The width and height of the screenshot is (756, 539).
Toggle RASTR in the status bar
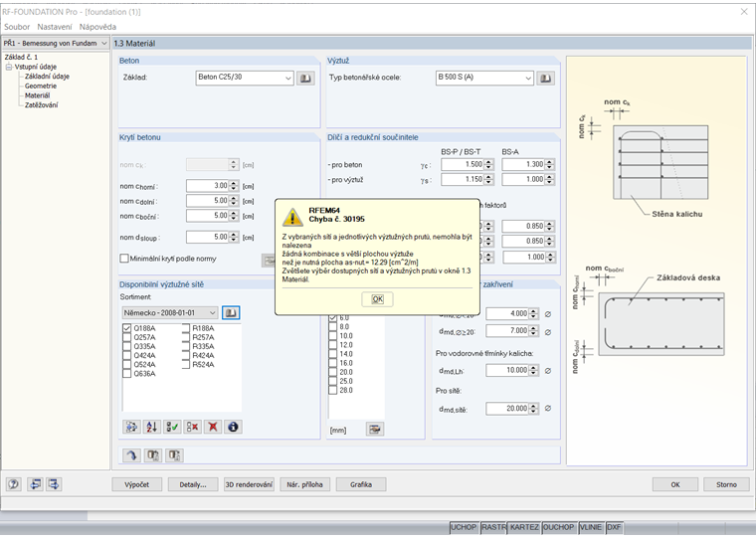(x=493, y=527)
